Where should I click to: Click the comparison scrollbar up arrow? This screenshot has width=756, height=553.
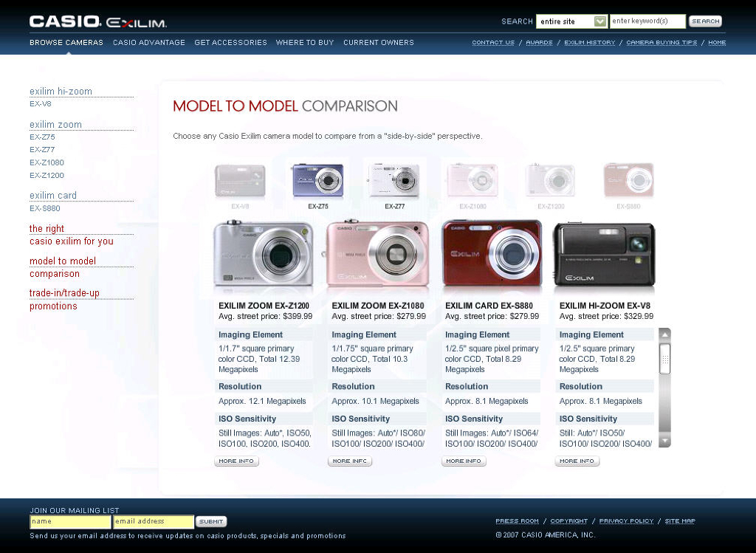tap(665, 334)
